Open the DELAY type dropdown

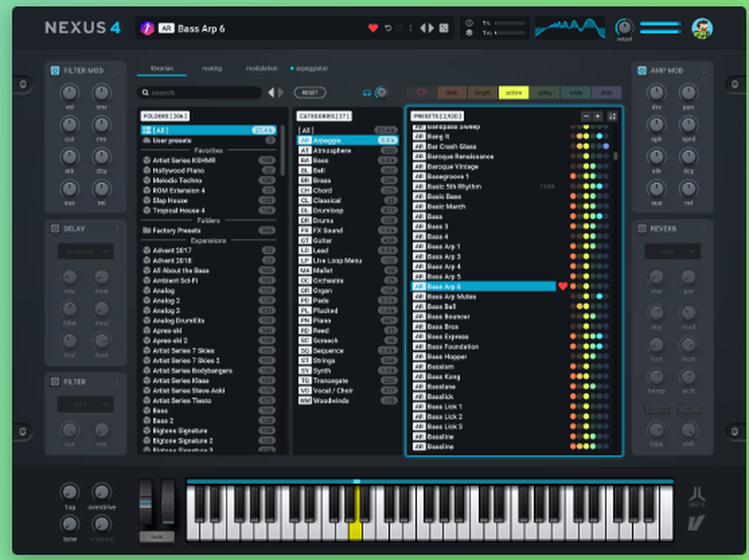(x=85, y=251)
